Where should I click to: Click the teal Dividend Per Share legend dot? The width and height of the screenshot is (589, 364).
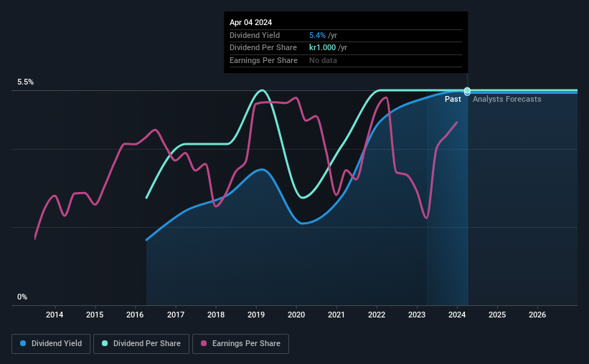tap(105, 343)
